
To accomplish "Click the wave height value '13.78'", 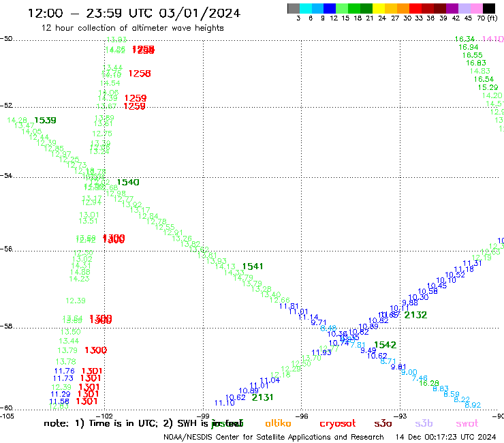I will 66,362.
